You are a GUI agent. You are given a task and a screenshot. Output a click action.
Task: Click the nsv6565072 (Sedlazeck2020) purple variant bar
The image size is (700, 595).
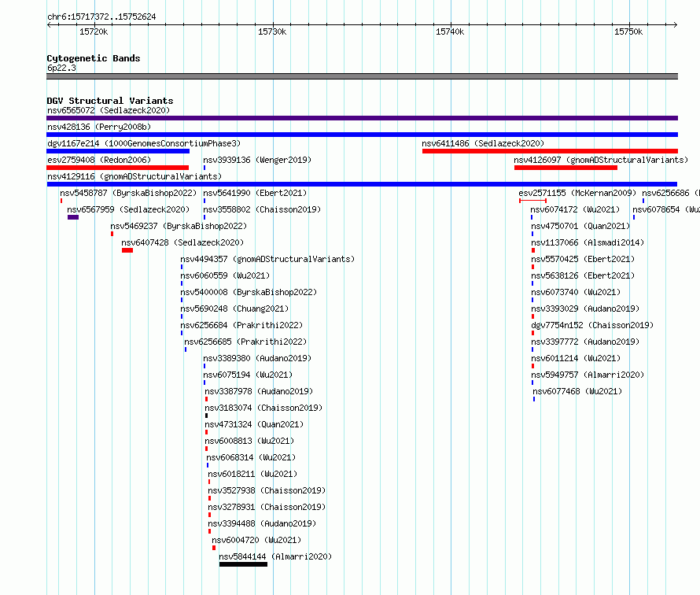click(362, 118)
